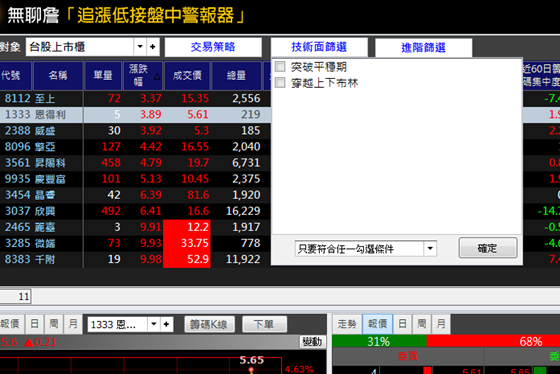Select the 2388 威盛 stock row
Screen dimensions: 560x374
(x=135, y=130)
